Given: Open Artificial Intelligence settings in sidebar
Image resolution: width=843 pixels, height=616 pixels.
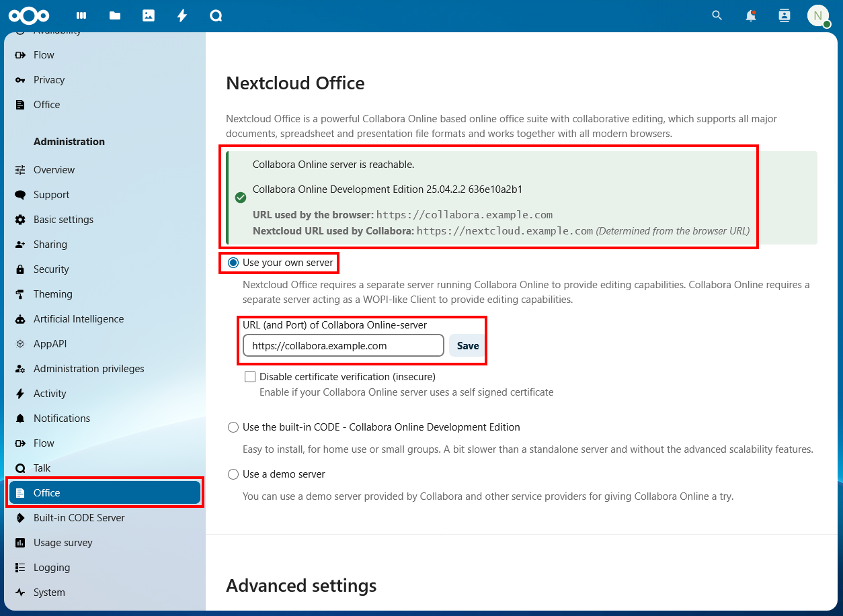Looking at the screenshot, I should point(79,319).
